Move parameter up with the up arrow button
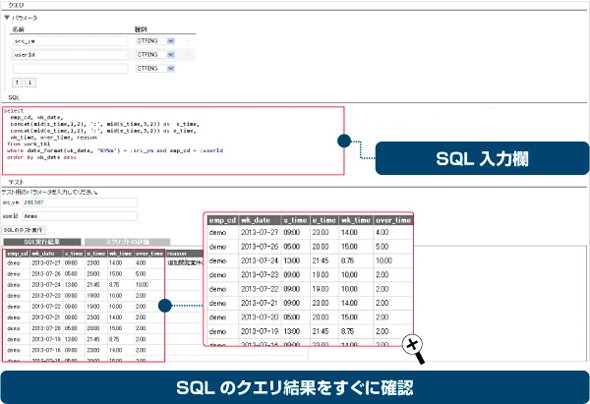The image size is (590, 404). [17, 82]
